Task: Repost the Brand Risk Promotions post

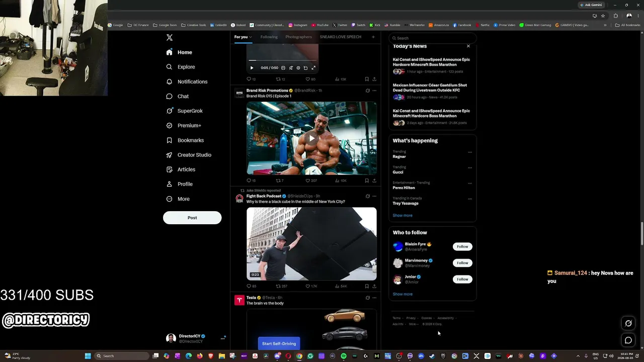Action: tap(278, 180)
